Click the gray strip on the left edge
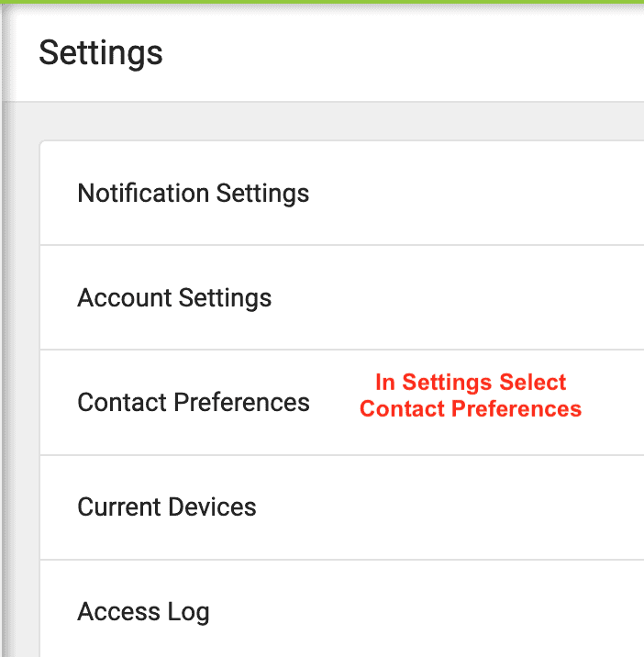The image size is (644, 657). 4,367
